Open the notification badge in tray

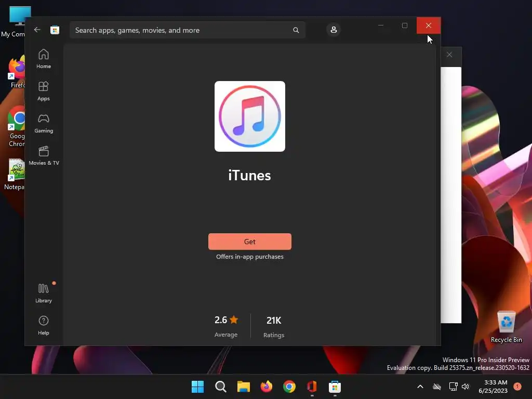coord(517,387)
